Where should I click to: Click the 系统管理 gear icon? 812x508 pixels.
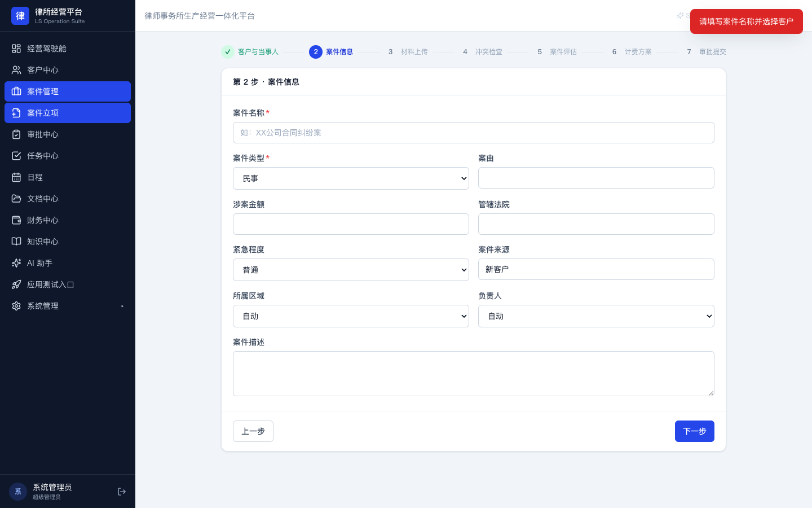tap(16, 306)
